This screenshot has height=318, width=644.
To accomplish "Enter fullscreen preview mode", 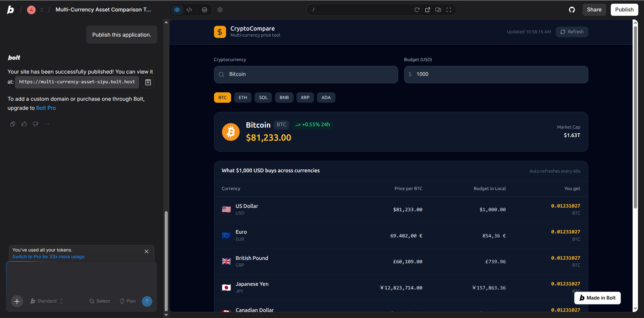I will 449,10.
